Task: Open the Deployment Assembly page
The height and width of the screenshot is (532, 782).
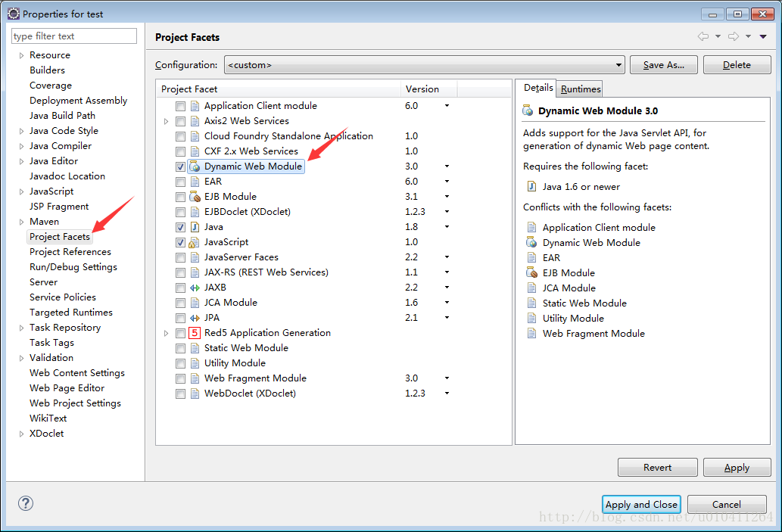Action: 78,100
